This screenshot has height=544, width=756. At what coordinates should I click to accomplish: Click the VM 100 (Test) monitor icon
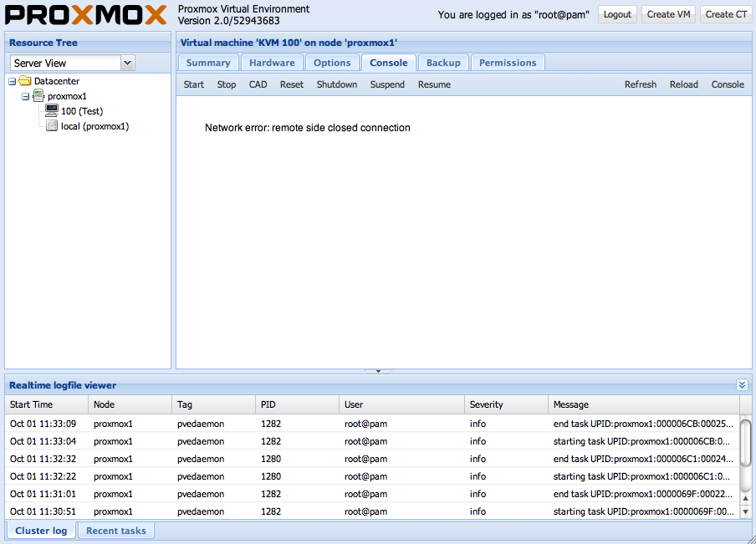(52, 111)
